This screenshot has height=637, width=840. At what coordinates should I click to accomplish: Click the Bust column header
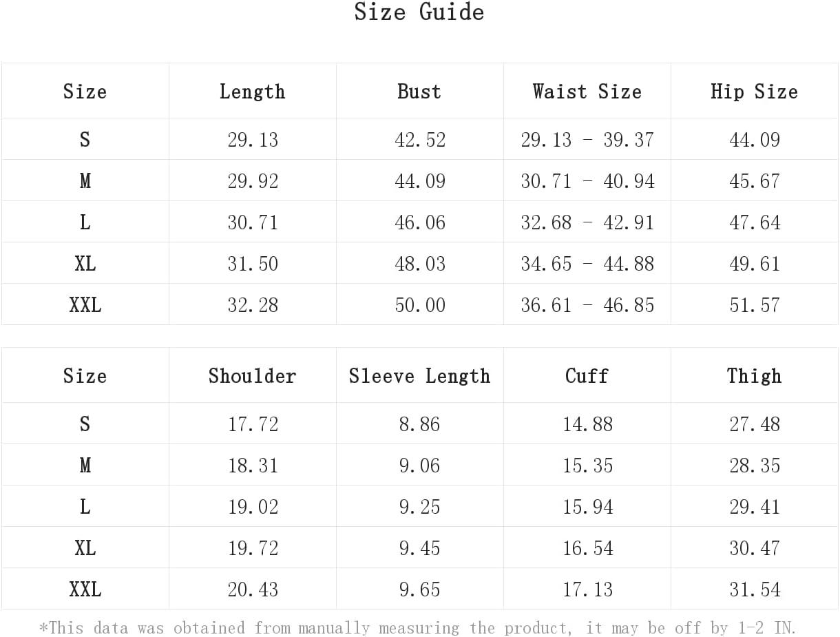point(419,91)
